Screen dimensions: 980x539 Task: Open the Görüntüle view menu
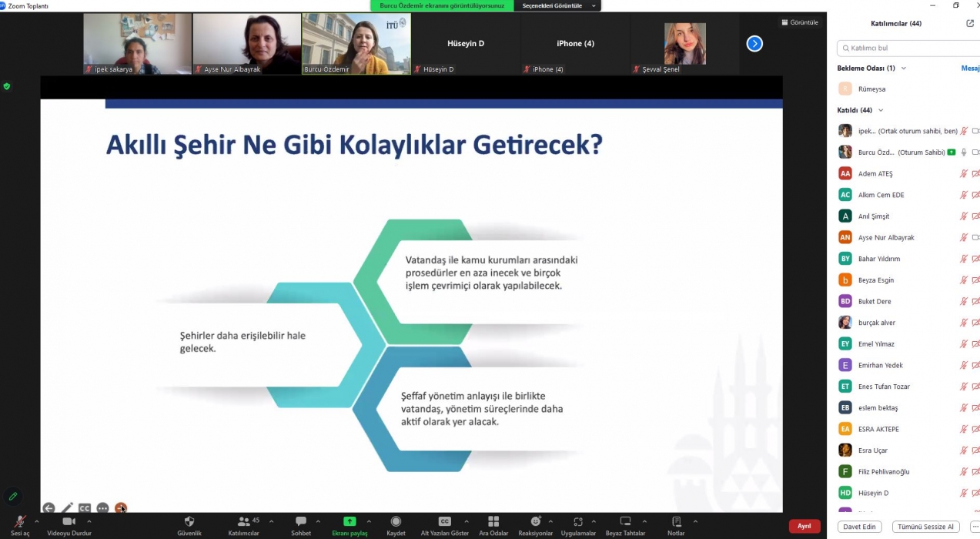[x=799, y=22]
